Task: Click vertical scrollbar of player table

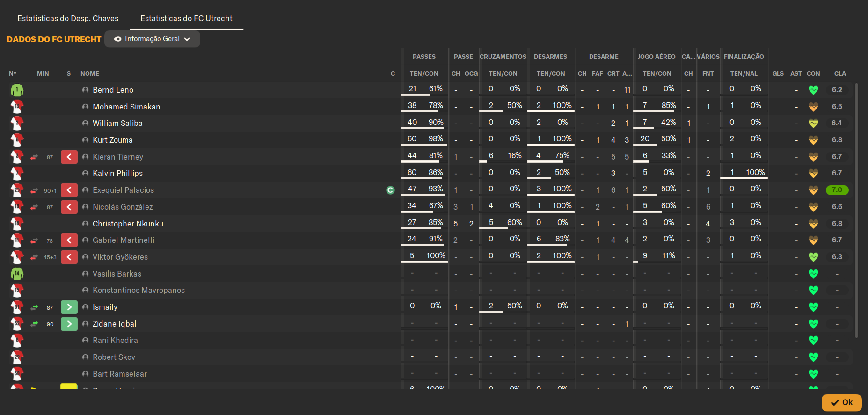Action: click(856, 211)
